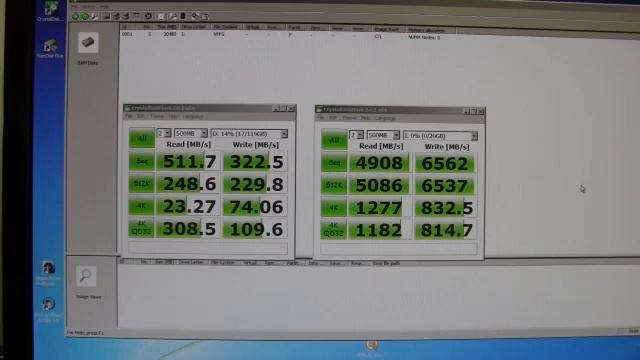Click 4K read result 23.27
Screen dimensions: 640x360
click(x=189, y=207)
